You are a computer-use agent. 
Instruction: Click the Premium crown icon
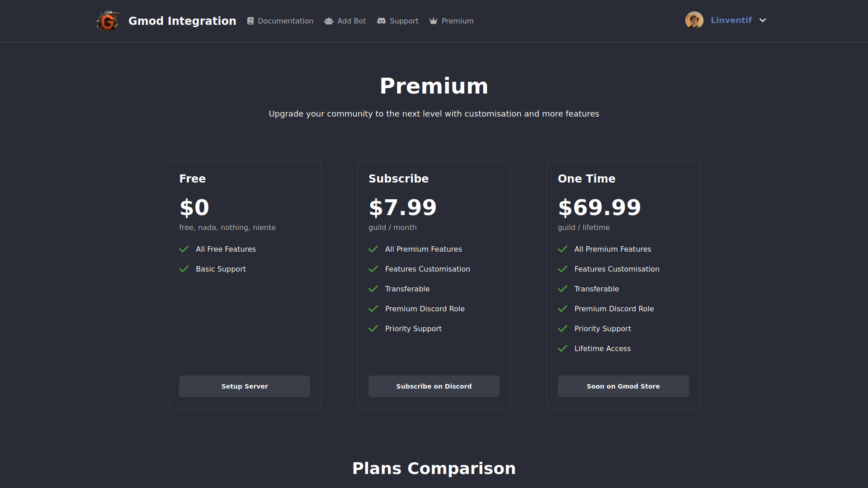click(x=433, y=21)
